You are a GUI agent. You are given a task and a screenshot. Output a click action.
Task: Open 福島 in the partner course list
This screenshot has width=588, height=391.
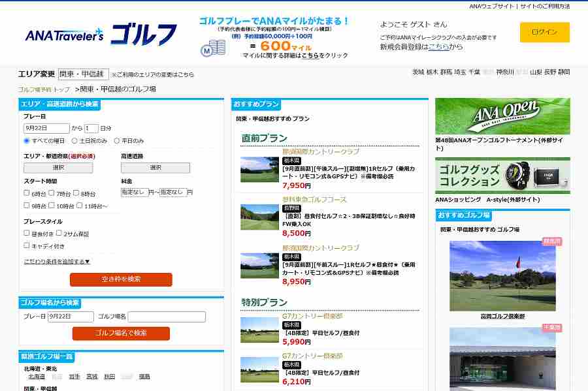tap(144, 377)
